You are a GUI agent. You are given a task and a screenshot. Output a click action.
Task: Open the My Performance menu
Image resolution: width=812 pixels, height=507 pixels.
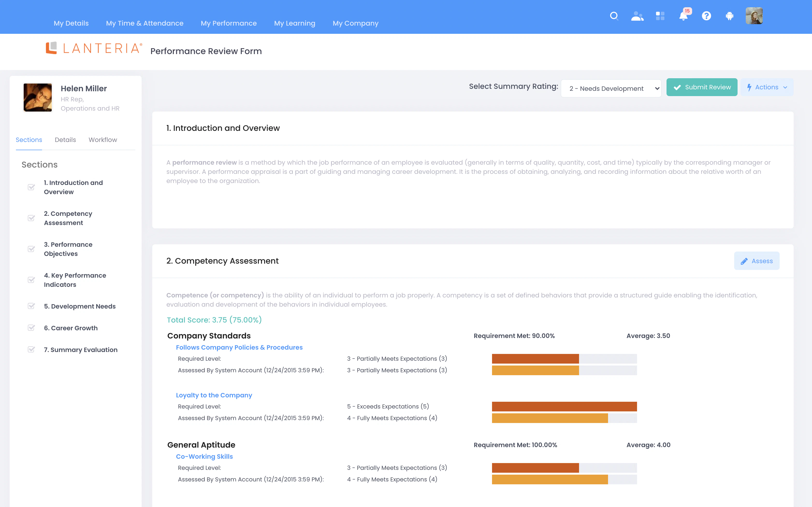pos(229,23)
